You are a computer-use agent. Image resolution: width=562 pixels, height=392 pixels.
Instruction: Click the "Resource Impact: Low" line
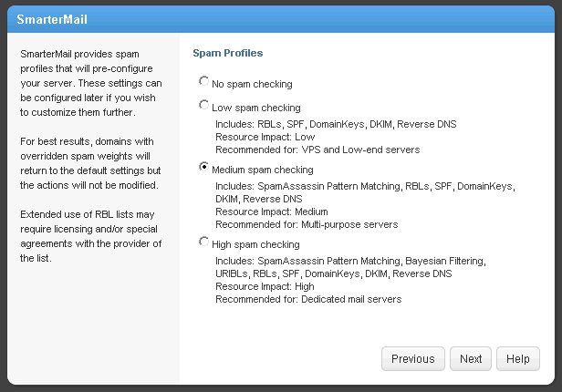pyautogui.click(x=264, y=136)
